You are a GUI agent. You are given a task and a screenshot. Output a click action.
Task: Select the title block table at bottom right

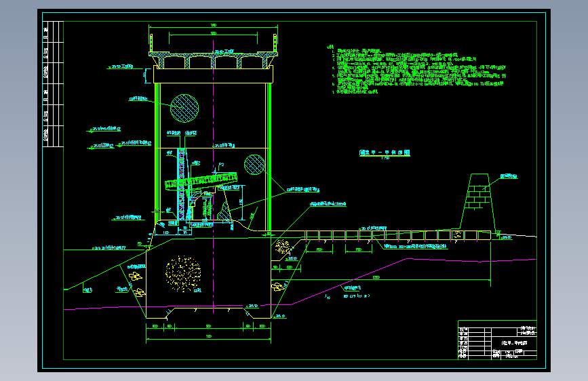click(497, 340)
